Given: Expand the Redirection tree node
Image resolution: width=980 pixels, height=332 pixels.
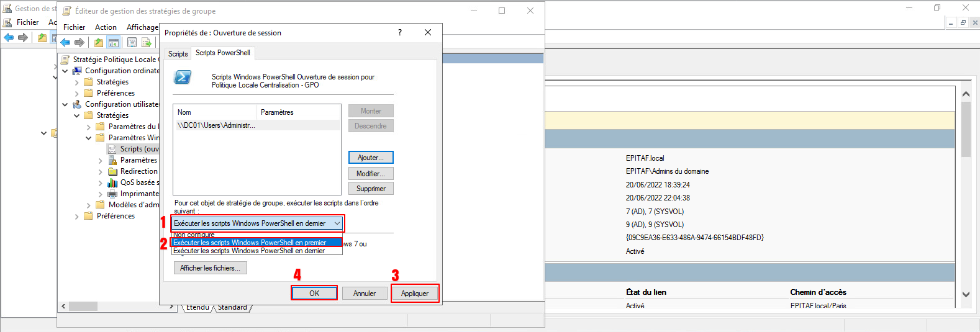Looking at the screenshot, I should [x=101, y=171].
